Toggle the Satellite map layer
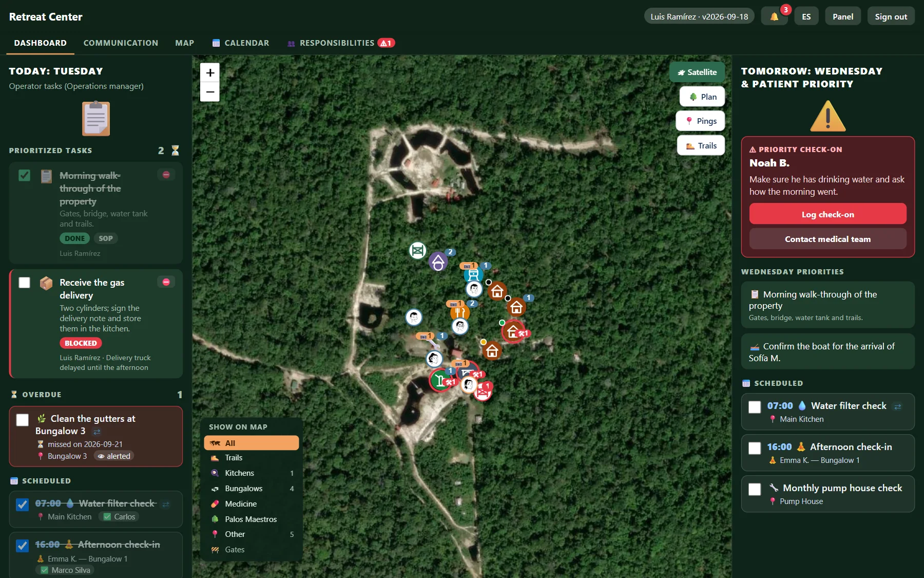924x578 pixels. tap(697, 72)
